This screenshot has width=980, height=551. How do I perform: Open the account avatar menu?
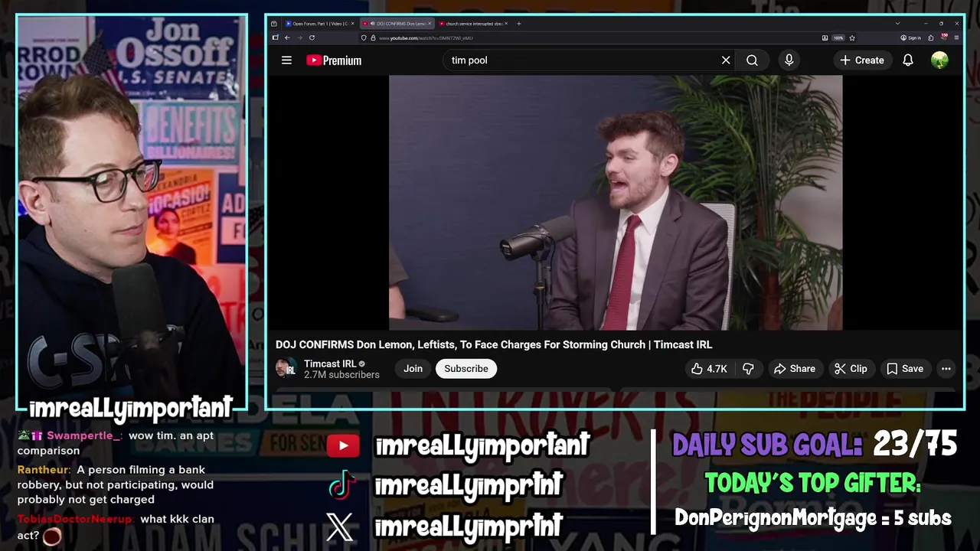[939, 60]
